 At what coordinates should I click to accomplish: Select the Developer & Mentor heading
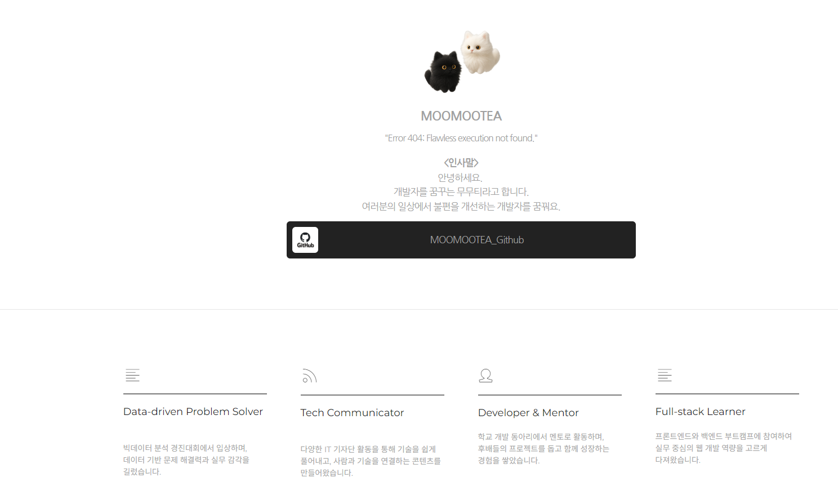coord(528,413)
